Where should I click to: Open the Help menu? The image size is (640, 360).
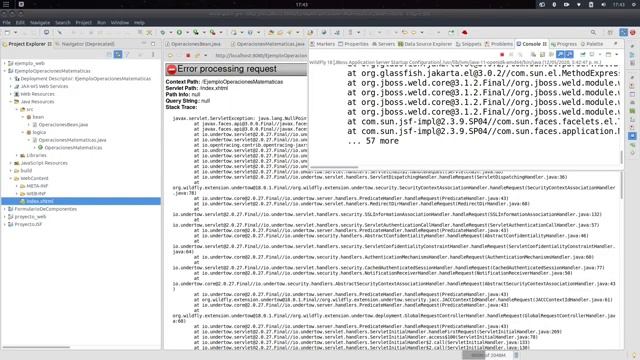(x=139, y=22)
